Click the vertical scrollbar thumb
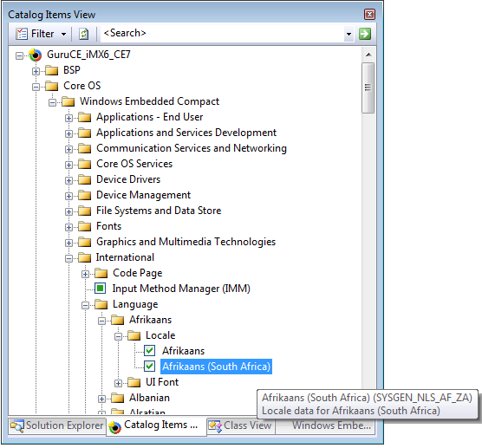The width and height of the screenshot is (482, 448). pos(368,88)
